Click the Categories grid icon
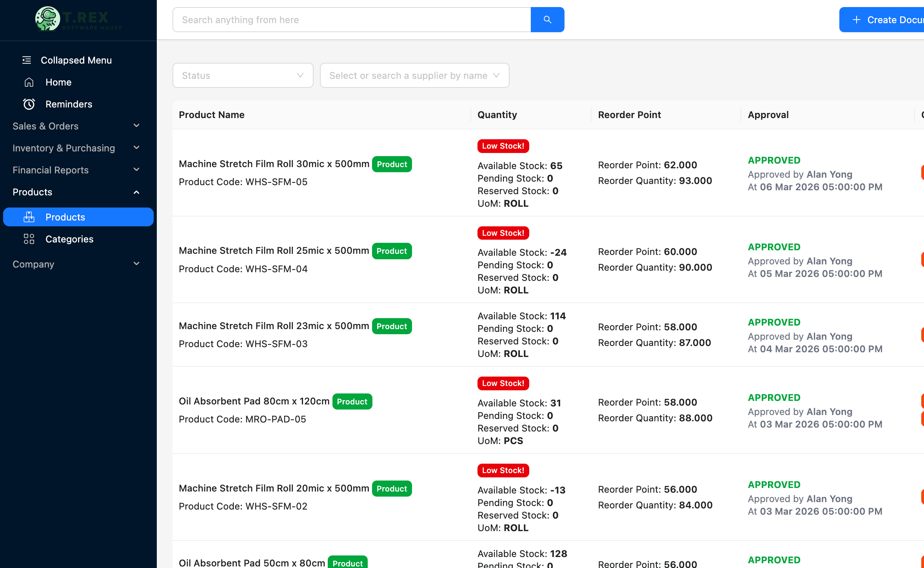Screen dimensions: 924x568 coord(29,239)
